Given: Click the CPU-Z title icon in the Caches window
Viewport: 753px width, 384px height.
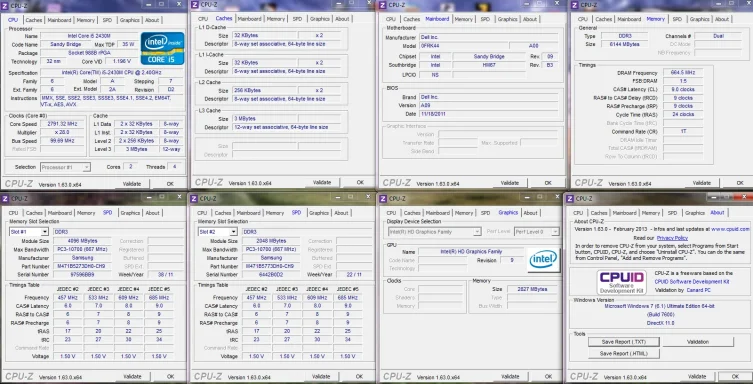Looking at the screenshot, I should coord(194,5).
